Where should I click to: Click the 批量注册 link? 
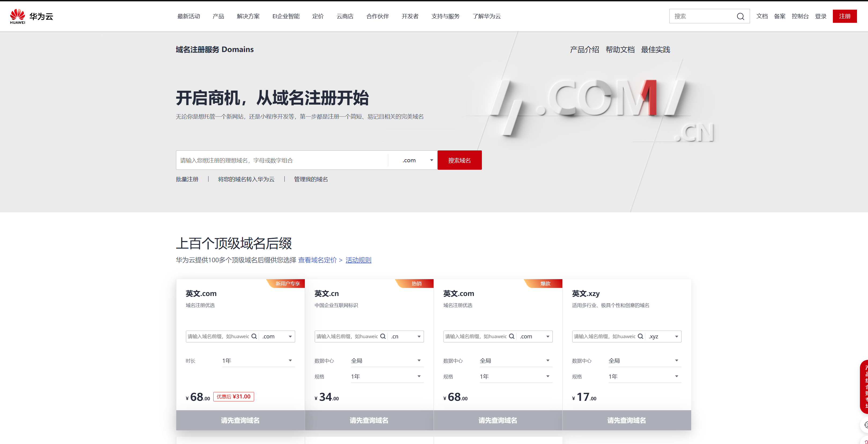coord(187,179)
